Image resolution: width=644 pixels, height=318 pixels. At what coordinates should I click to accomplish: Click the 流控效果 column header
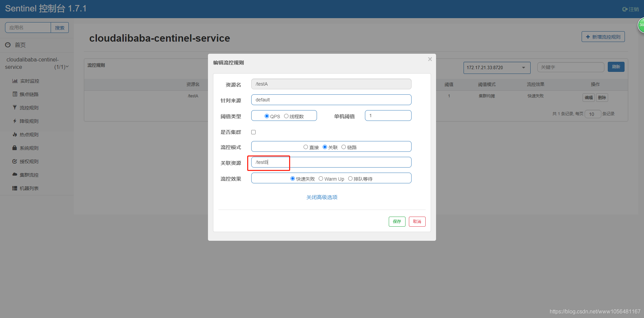[x=536, y=84]
